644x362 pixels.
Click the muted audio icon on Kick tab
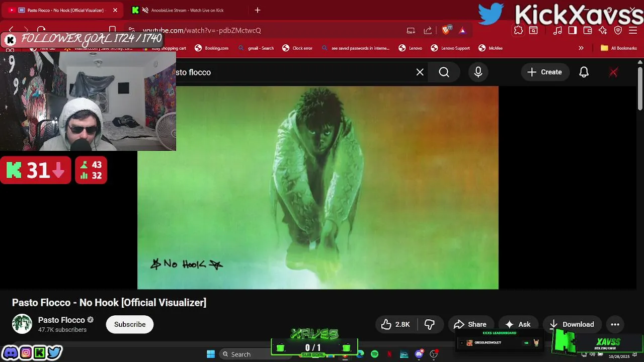145,10
